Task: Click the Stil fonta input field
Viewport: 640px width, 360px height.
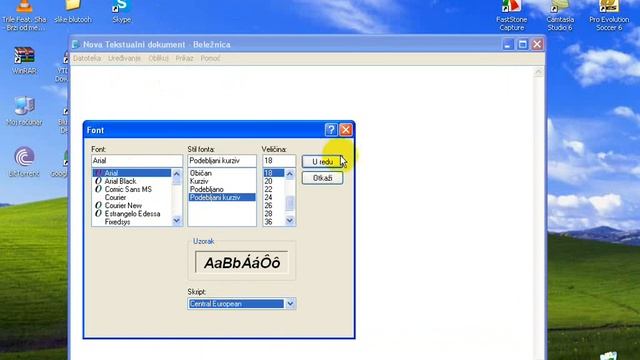Action: pyautogui.click(x=222, y=160)
